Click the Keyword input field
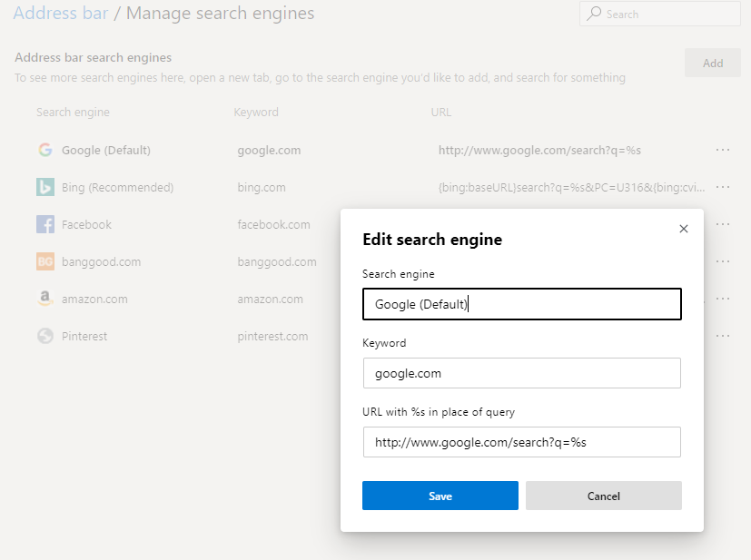The width and height of the screenshot is (751, 560). 521,373
